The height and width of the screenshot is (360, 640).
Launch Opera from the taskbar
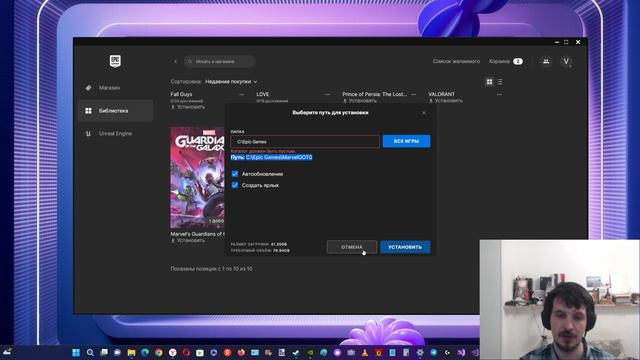pos(186,352)
